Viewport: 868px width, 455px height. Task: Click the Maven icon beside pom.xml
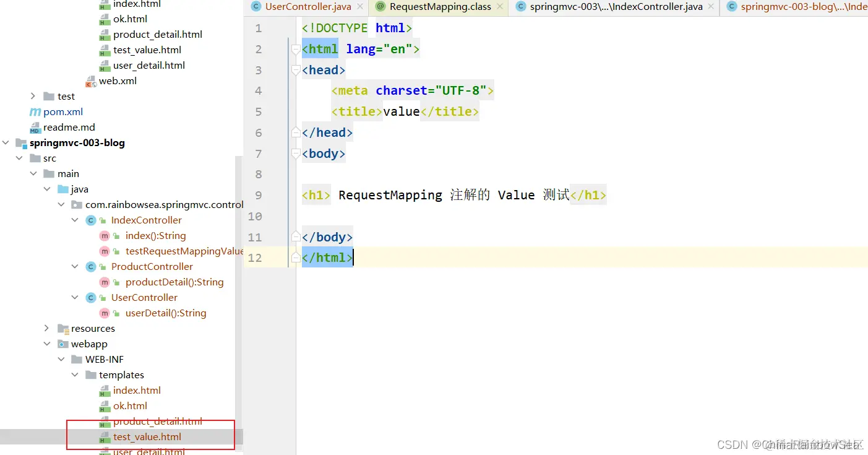(x=35, y=111)
